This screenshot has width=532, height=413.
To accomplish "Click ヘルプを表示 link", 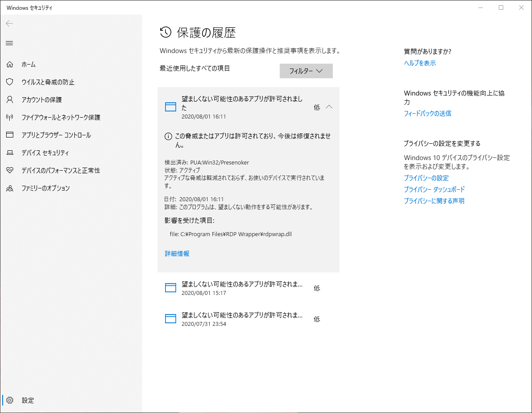I will (420, 63).
